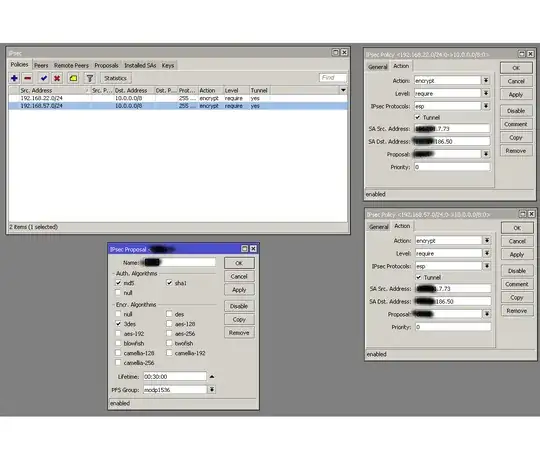The height and width of the screenshot is (460, 540).
Task: Sort by Dst. Address column header
Action: (x=134, y=90)
